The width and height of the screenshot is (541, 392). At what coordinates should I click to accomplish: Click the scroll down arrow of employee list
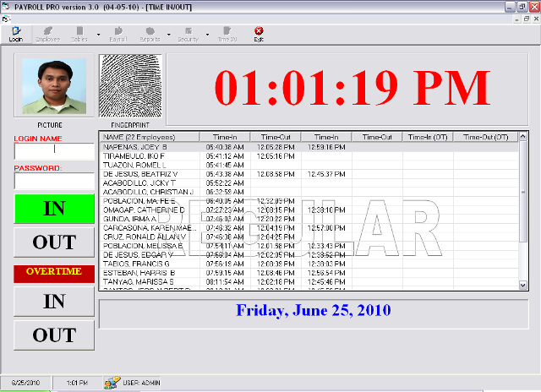click(522, 285)
